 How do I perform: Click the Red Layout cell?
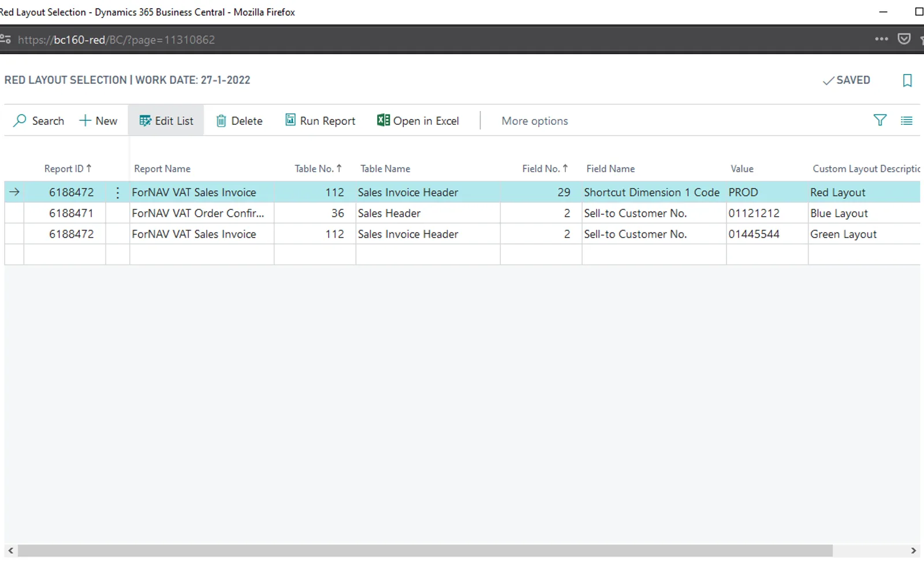pos(864,192)
